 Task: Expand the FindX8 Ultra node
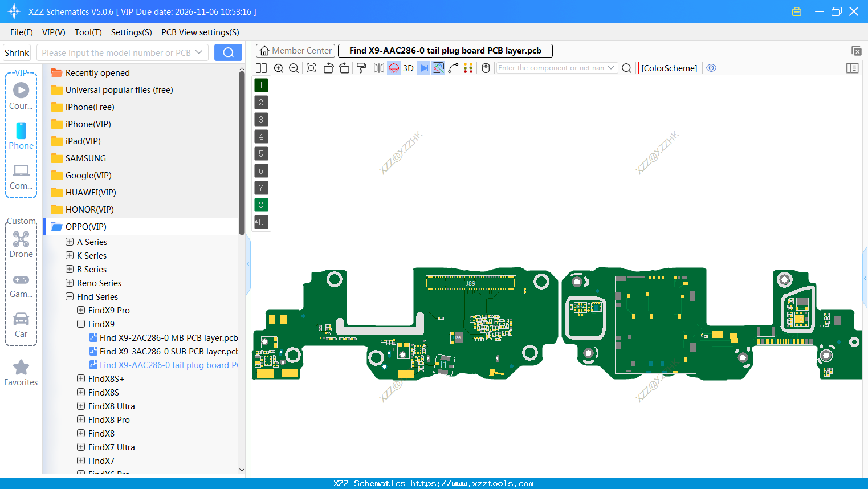point(81,406)
